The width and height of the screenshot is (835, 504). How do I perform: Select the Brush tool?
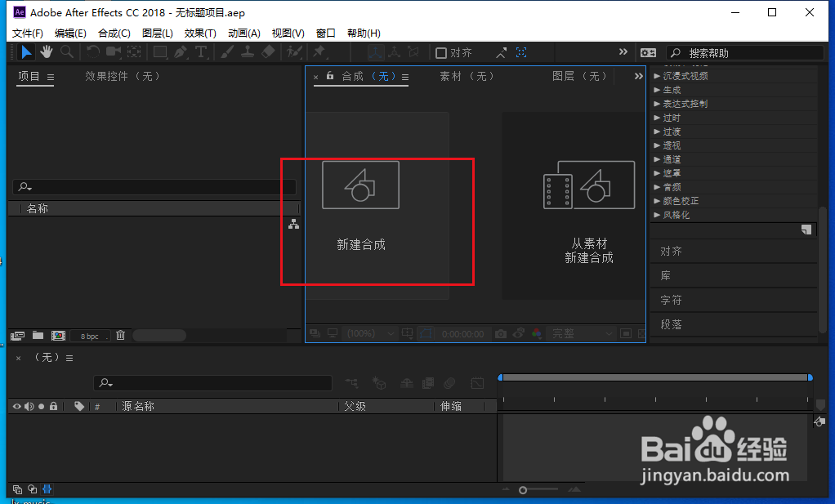pyautogui.click(x=227, y=52)
